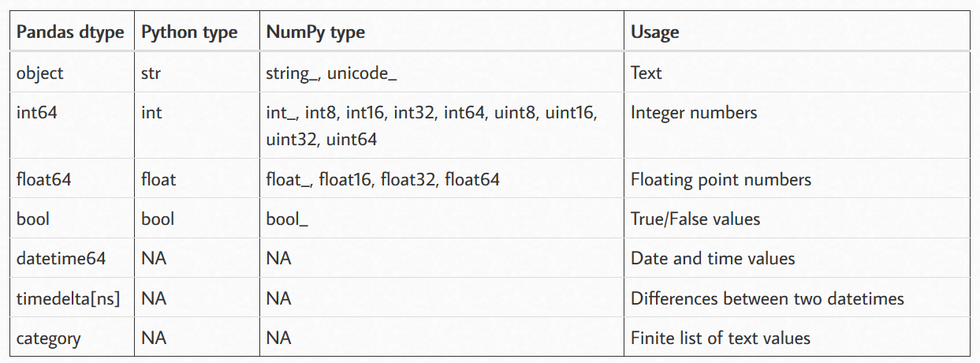Select the "object" dtype cell
The height and width of the screenshot is (363, 980).
tap(40, 73)
